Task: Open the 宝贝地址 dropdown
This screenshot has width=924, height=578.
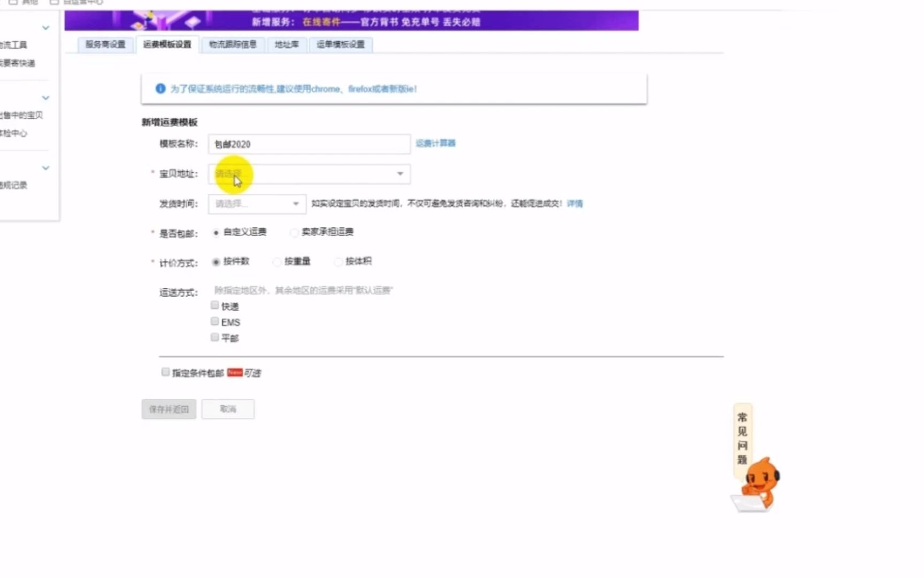Action: [x=309, y=174]
